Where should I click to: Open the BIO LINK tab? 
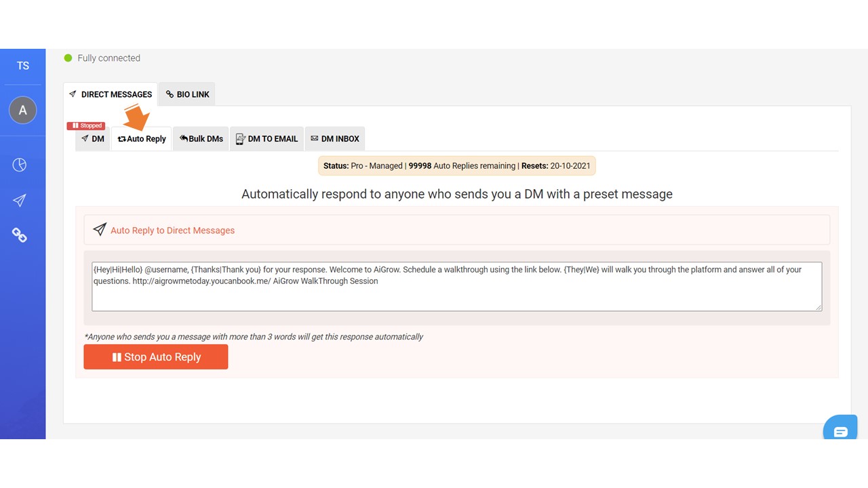(187, 94)
